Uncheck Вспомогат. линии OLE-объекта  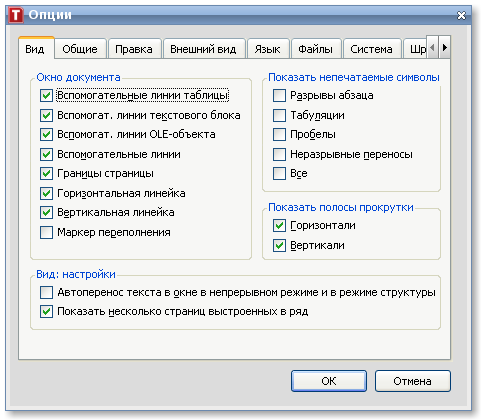[x=46, y=135]
